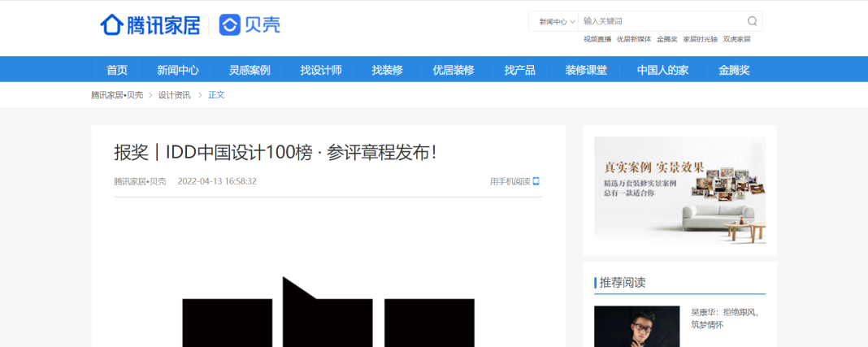The height and width of the screenshot is (347, 868).
Task: Click the 贝壳 Beike logo icon
Action: (229, 25)
